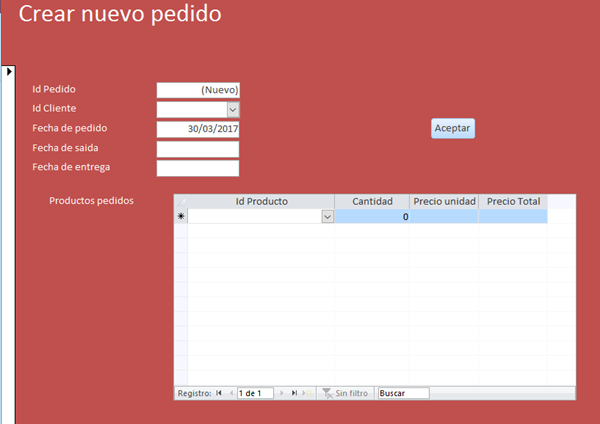Go to first record in navigator
The width and height of the screenshot is (600, 424).
(219, 393)
